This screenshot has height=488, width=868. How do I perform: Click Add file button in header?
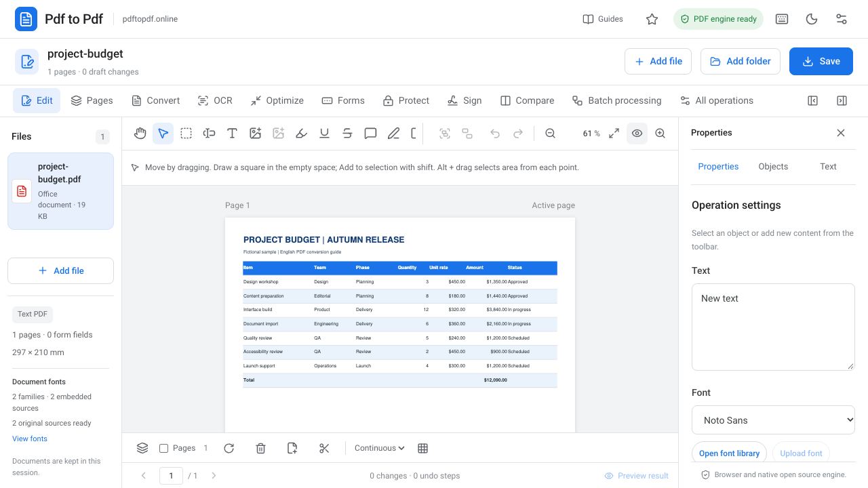(x=658, y=61)
